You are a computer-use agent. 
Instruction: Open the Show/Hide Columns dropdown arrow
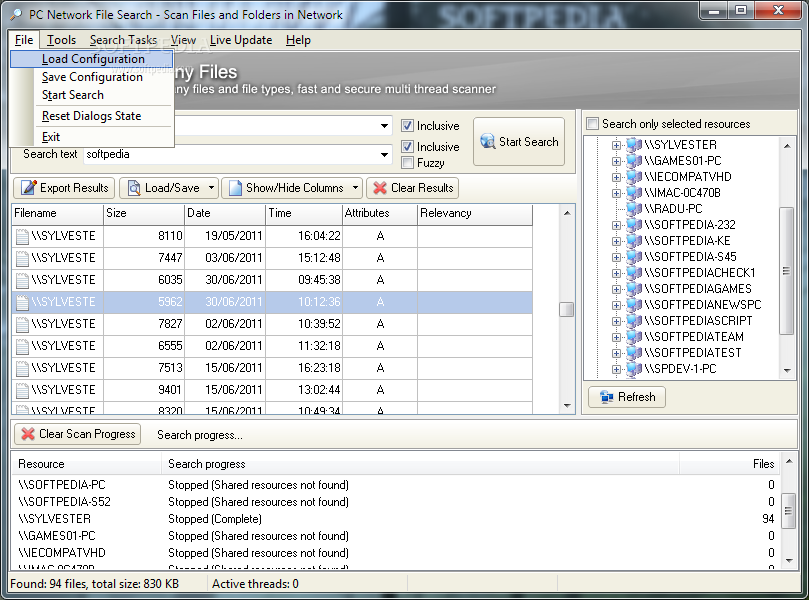[x=355, y=188]
